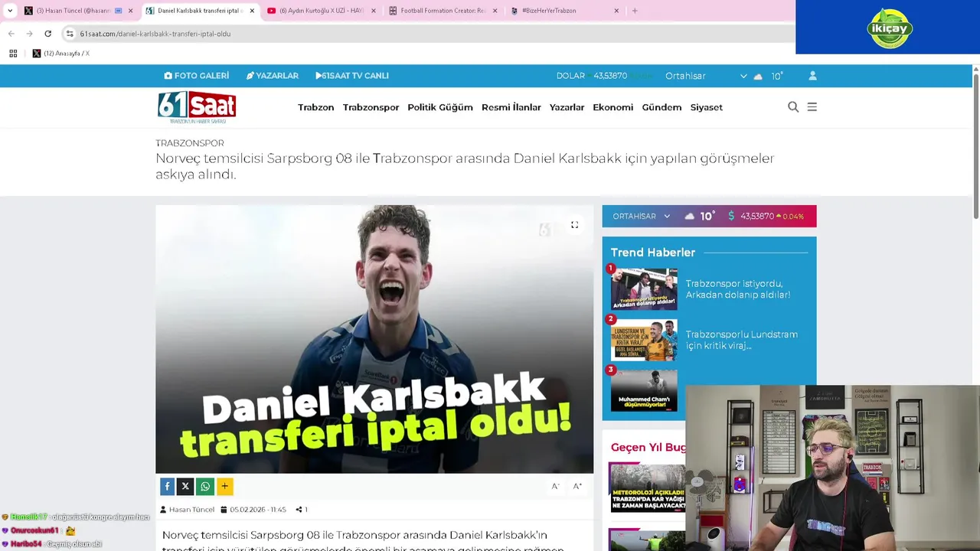Click the ikiçay logo overlay
The height and width of the screenshot is (551, 980).
[x=889, y=28]
